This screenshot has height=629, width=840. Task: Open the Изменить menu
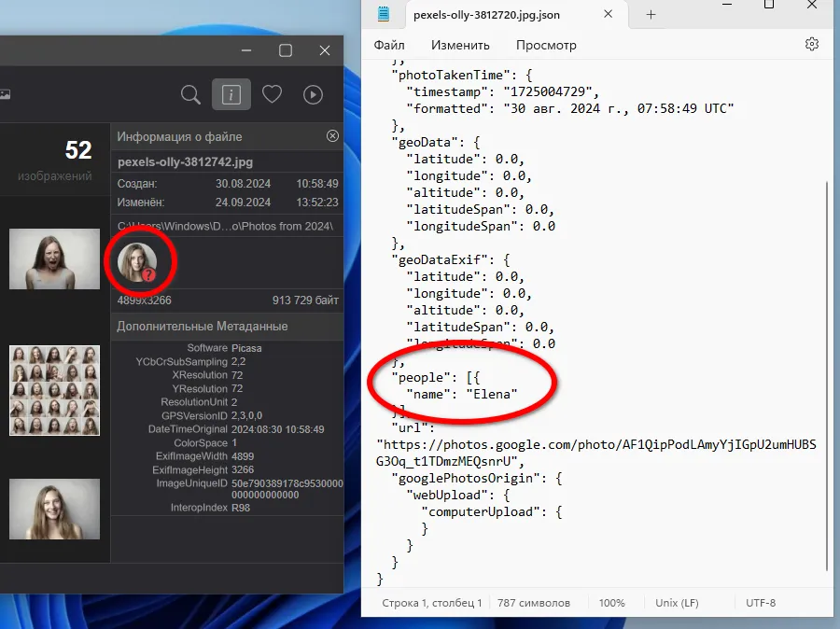(x=460, y=45)
